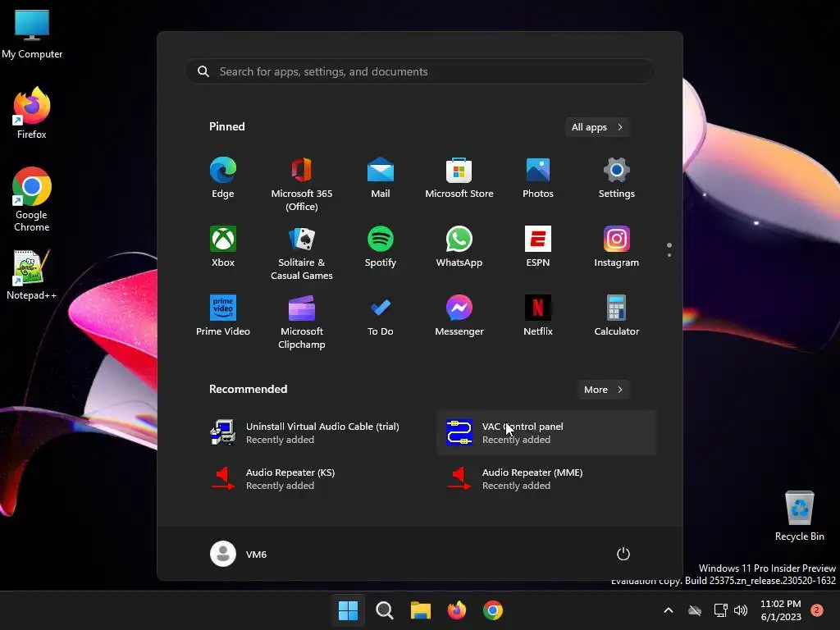Open Microsoft Store
The height and width of the screenshot is (630, 840).
tap(459, 178)
